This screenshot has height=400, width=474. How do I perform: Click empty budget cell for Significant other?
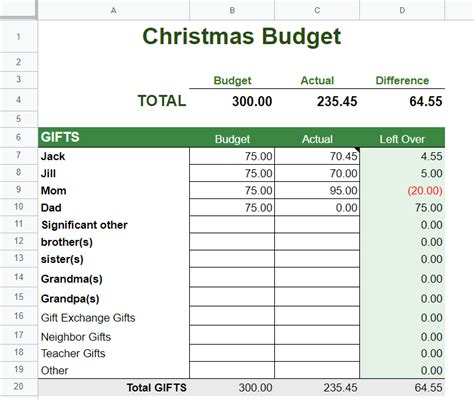pos(232,225)
